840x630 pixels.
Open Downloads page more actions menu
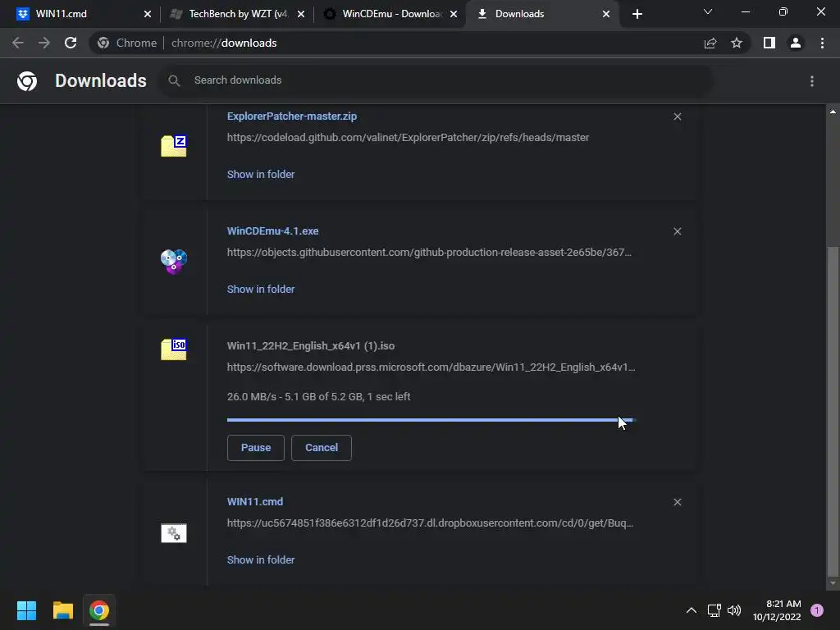[812, 81]
